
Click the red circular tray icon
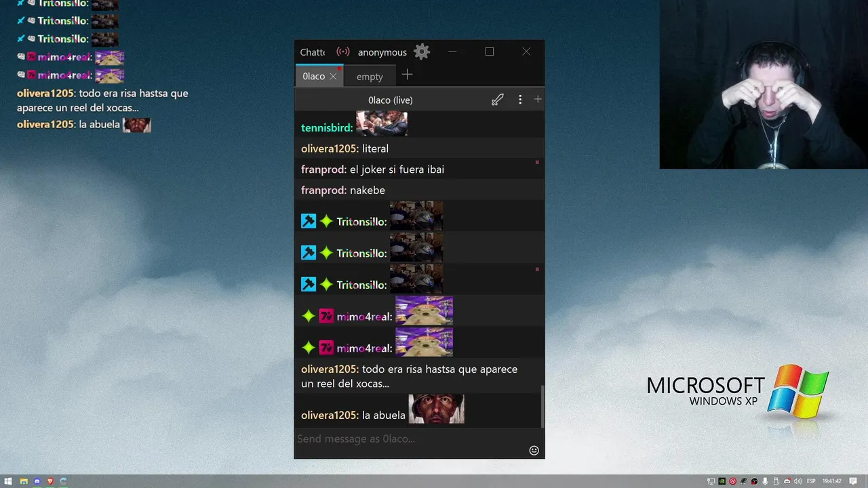point(733,481)
